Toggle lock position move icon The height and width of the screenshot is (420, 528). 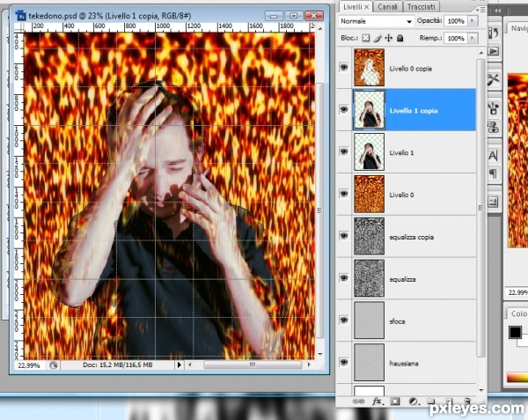(389, 38)
